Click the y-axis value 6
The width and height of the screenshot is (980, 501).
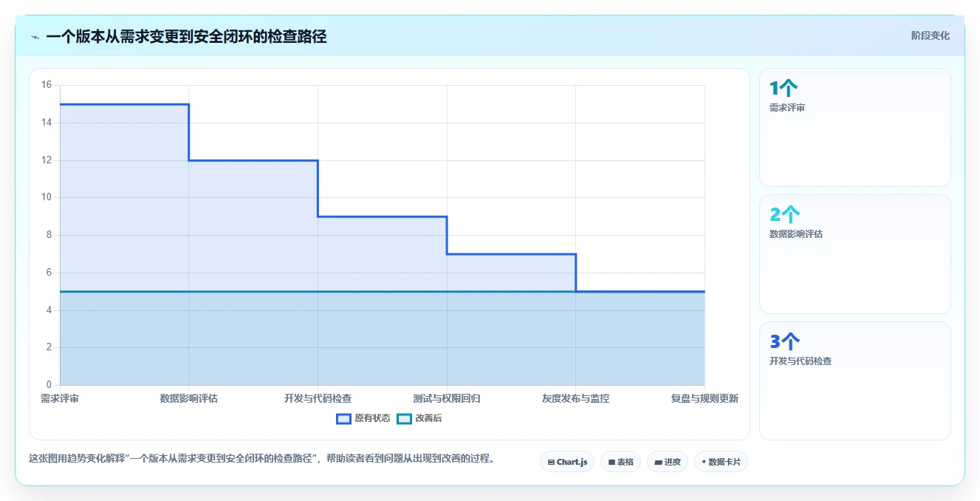tap(49, 273)
